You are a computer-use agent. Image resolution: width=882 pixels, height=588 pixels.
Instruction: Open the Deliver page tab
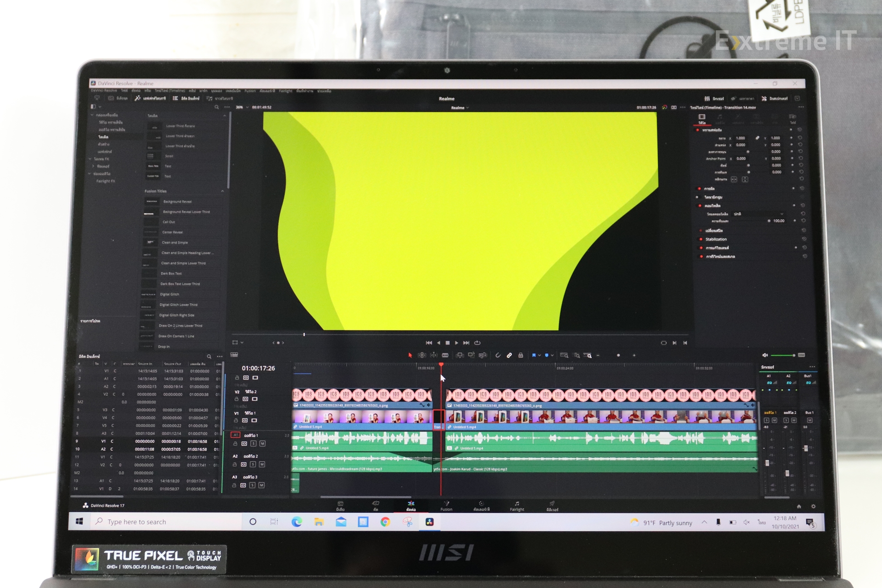tap(552, 506)
